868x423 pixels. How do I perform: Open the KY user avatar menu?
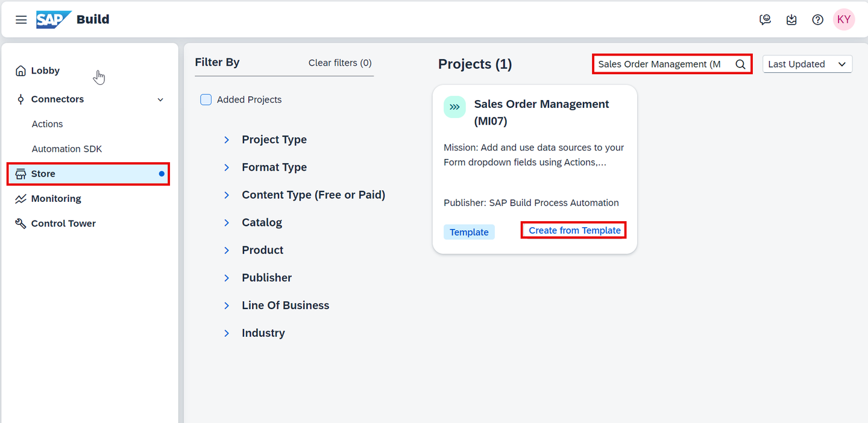click(x=844, y=19)
